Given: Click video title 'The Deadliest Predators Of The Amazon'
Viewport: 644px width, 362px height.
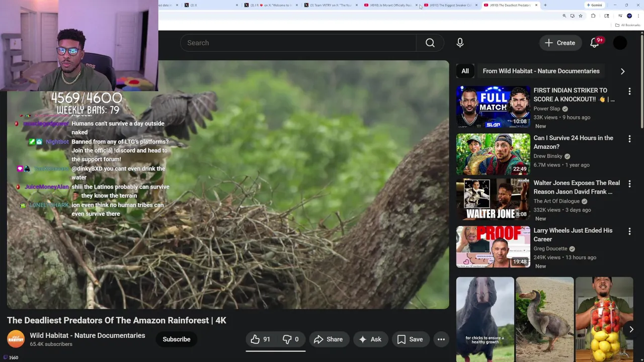Looking at the screenshot, I should (117, 320).
